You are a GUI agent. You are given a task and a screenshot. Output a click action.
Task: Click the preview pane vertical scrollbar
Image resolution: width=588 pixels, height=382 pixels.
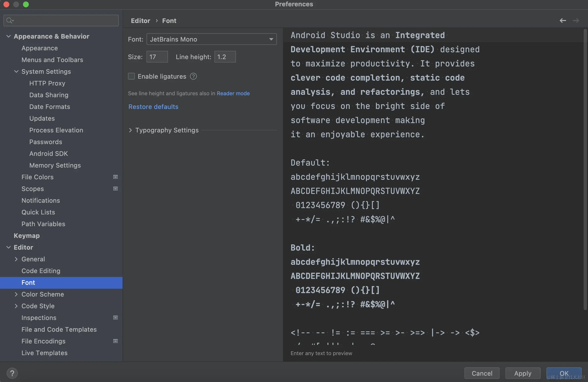pos(585,168)
